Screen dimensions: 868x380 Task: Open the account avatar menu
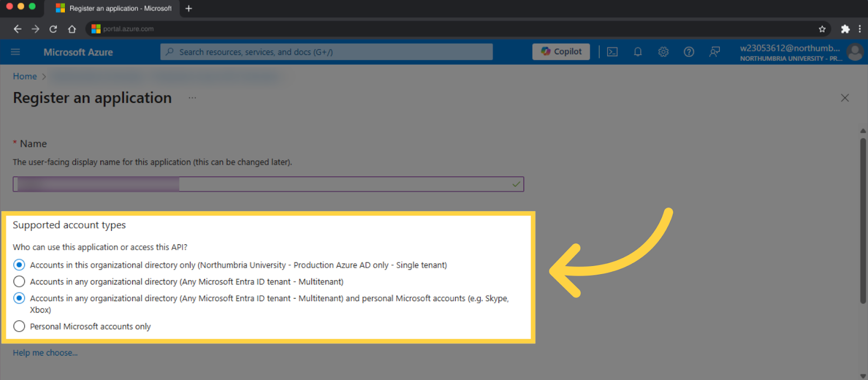point(855,52)
